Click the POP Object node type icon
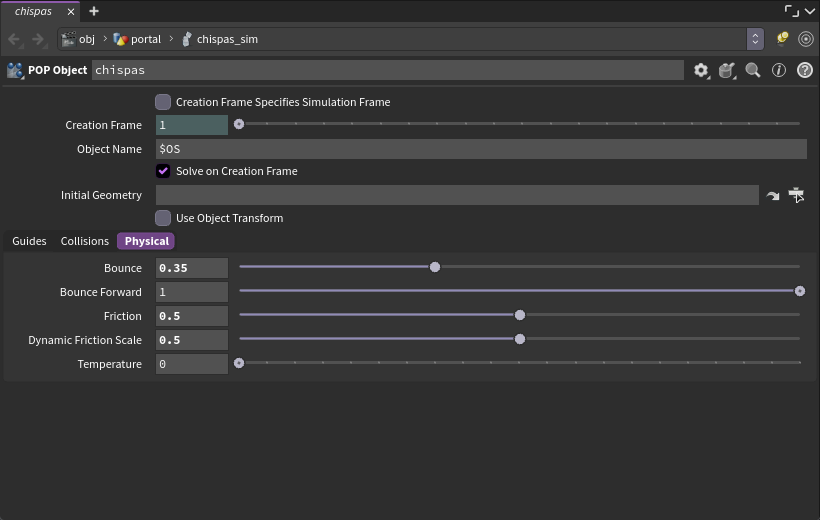 point(15,70)
